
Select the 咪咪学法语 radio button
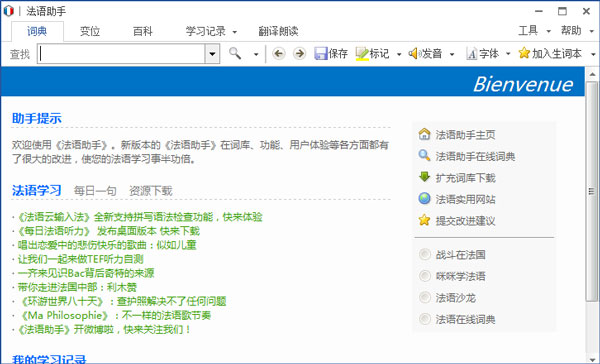coord(424,276)
